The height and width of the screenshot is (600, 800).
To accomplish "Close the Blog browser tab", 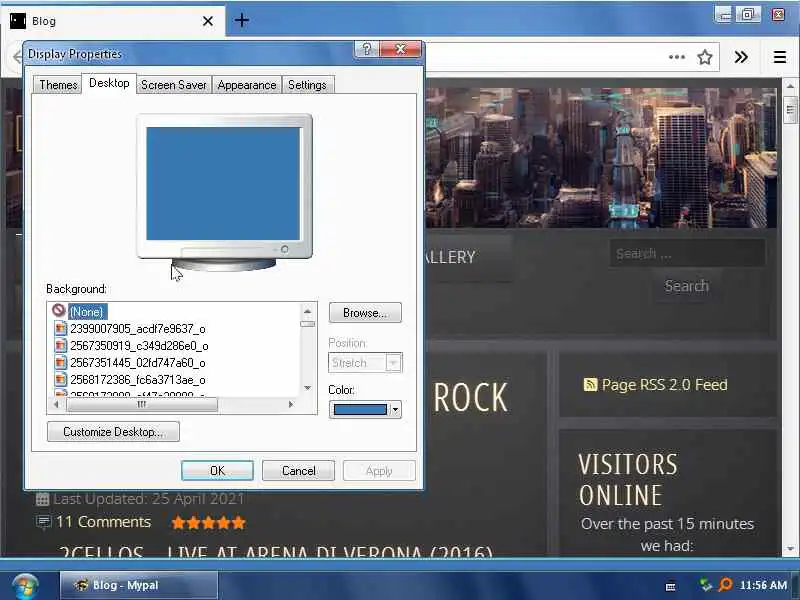I will [208, 21].
